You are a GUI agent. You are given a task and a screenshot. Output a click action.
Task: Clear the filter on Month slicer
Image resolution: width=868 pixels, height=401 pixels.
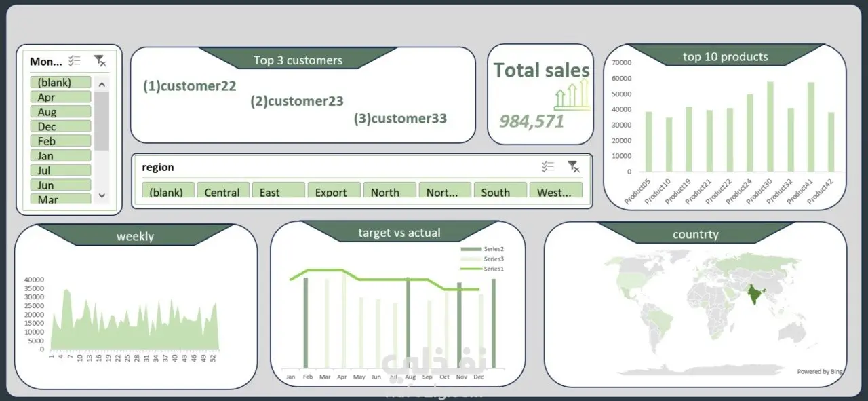click(x=100, y=61)
